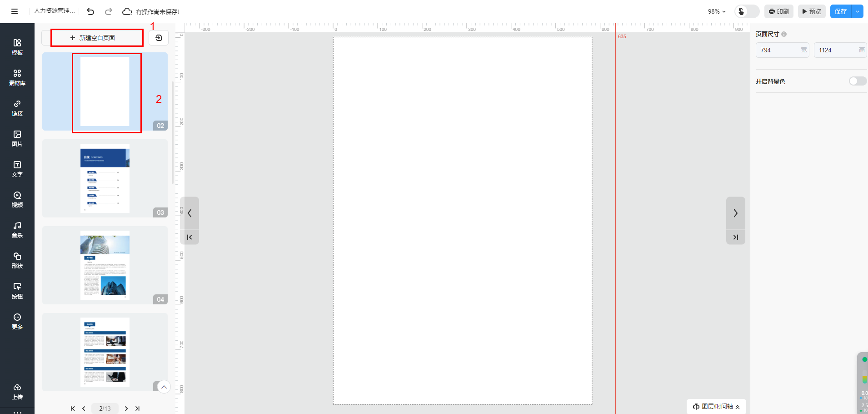Expand the dropdown arrow next to 保存

858,11
